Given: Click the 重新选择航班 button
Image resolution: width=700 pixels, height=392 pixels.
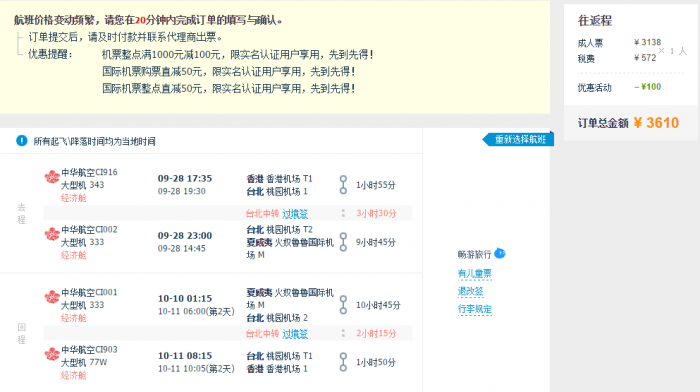Looking at the screenshot, I should (518, 140).
